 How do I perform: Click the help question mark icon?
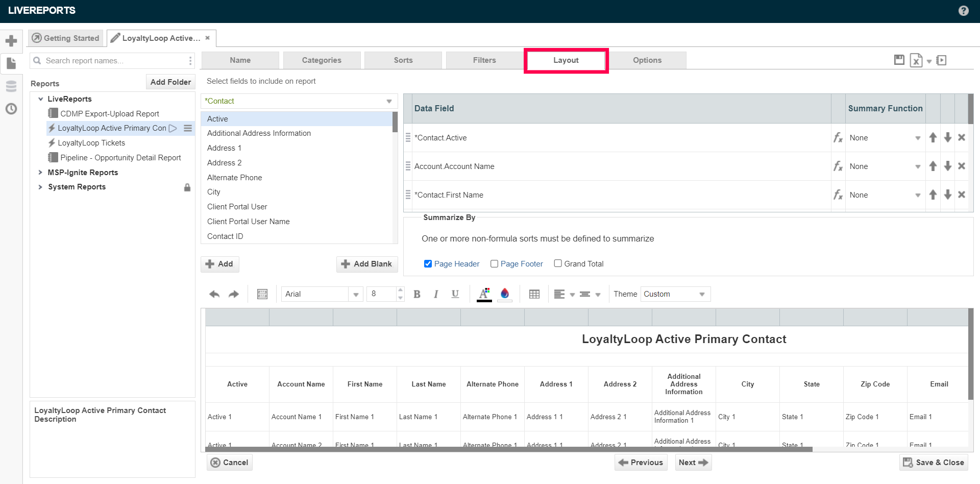(963, 11)
